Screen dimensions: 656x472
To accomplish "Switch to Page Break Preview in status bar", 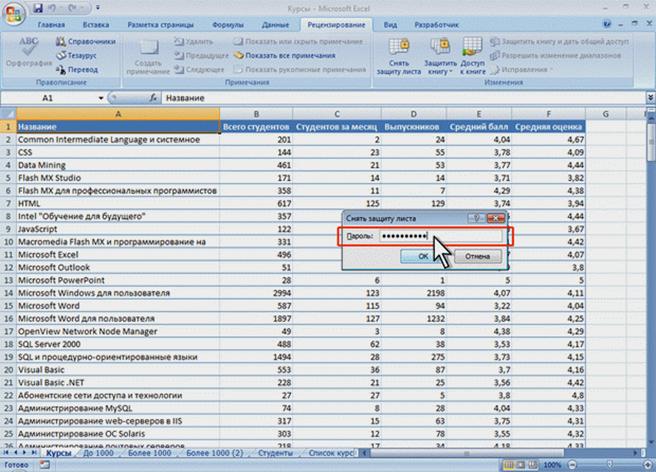I will (x=533, y=465).
